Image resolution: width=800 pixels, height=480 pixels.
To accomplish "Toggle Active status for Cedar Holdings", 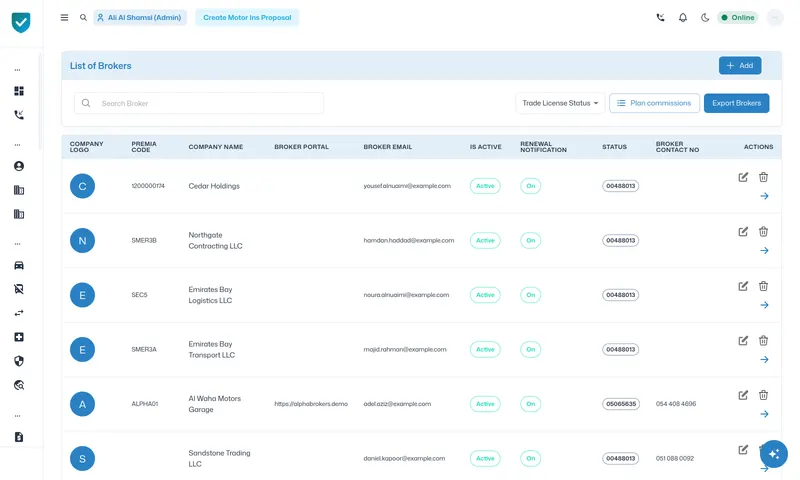I will pyautogui.click(x=485, y=186).
